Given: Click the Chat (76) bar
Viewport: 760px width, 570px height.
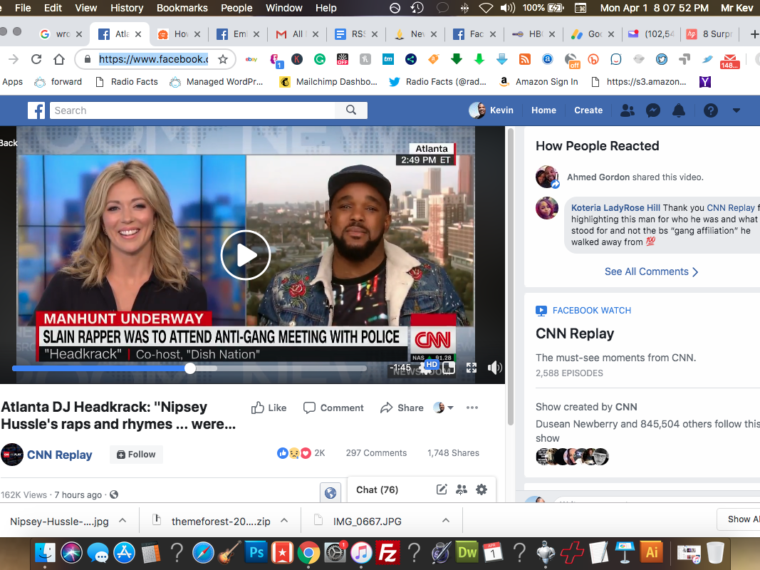Looking at the screenshot, I should (x=422, y=490).
